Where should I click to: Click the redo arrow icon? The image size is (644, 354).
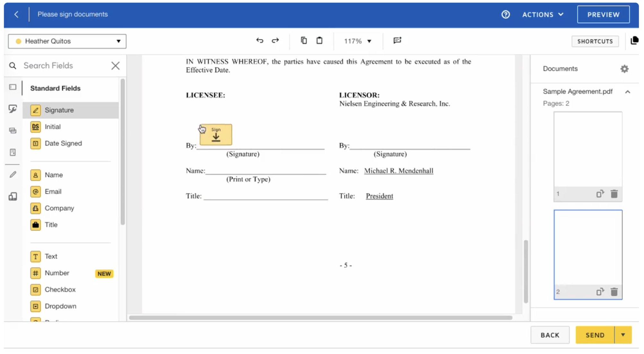(x=275, y=40)
